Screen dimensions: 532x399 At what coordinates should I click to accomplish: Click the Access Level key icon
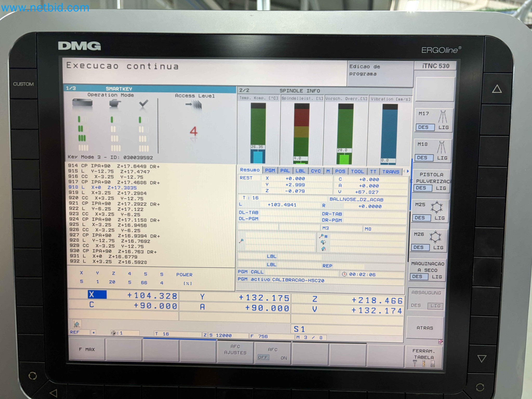194,105
